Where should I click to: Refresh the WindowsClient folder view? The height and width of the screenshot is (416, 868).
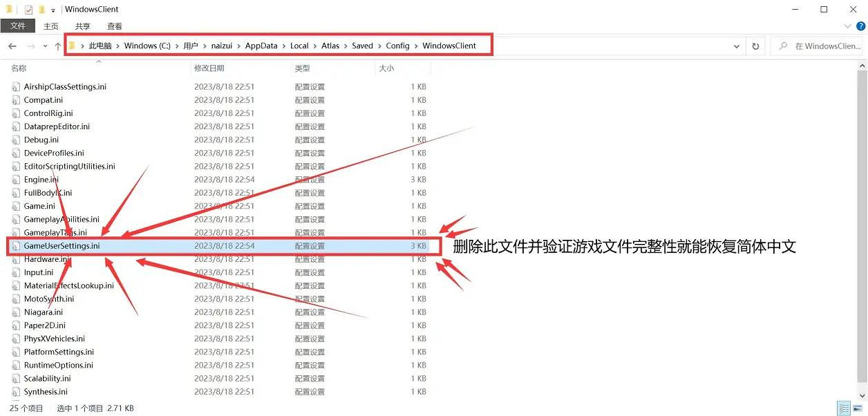755,46
